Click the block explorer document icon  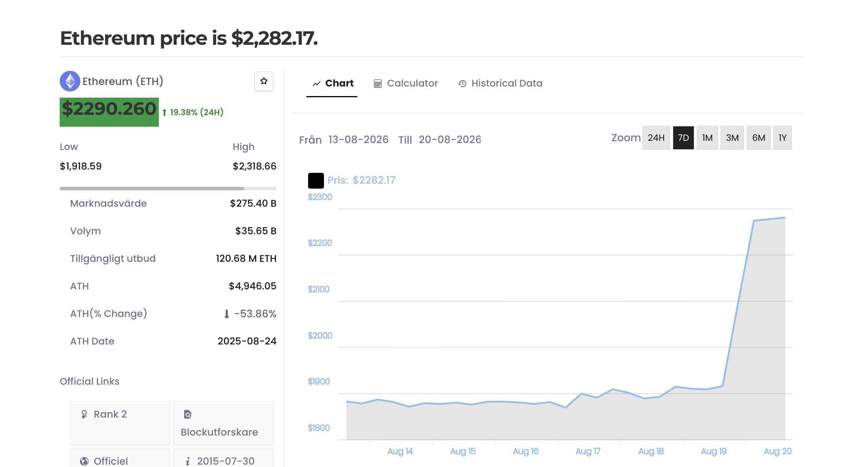point(188,414)
